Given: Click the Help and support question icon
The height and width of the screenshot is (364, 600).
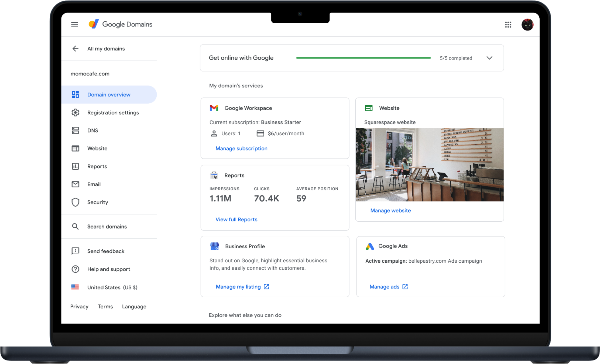Looking at the screenshot, I should [x=75, y=269].
